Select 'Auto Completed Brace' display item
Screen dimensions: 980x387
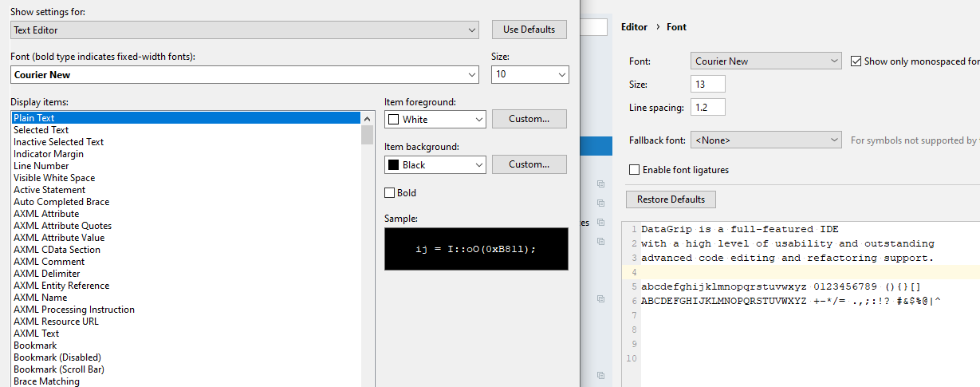point(186,202)
